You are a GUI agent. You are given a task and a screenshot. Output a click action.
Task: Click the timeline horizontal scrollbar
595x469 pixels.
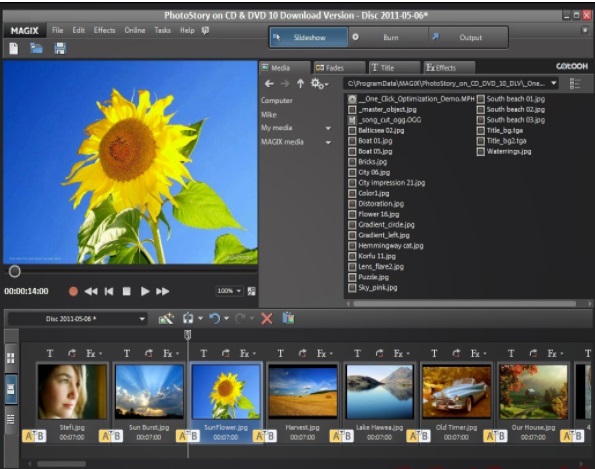click(x=61, y=464)
